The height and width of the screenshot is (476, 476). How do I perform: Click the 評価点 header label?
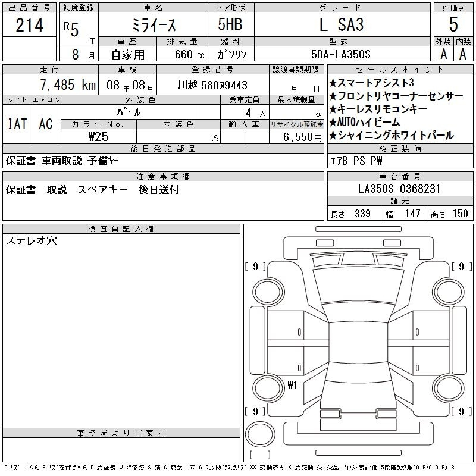[x=453, y=8]
